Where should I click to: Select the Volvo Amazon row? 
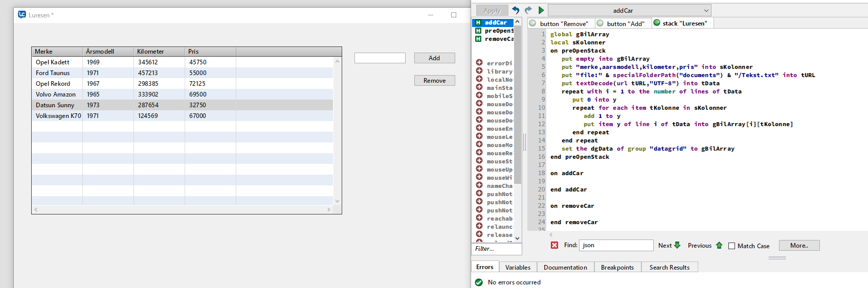pyautogui.click(x=183, y=94)
